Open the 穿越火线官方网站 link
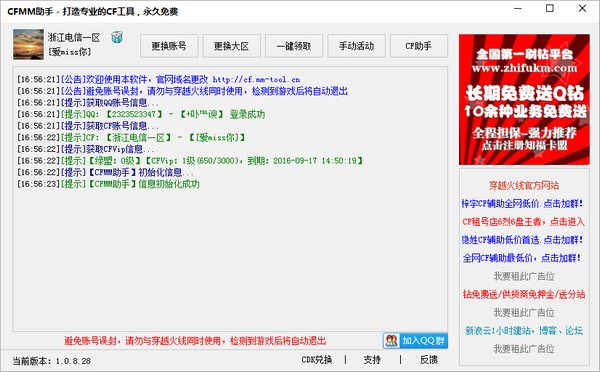The image size is (600, 372). tap(524, 186)
